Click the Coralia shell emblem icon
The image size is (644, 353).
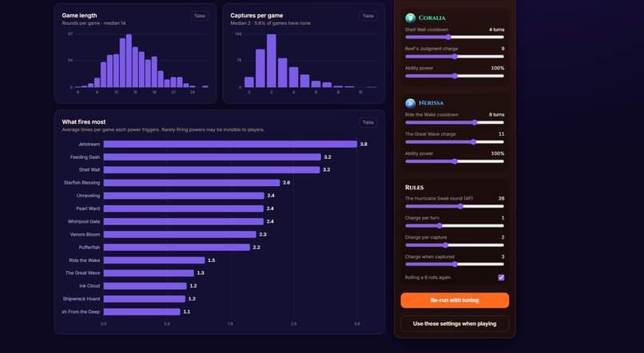(x=411, y=18)
